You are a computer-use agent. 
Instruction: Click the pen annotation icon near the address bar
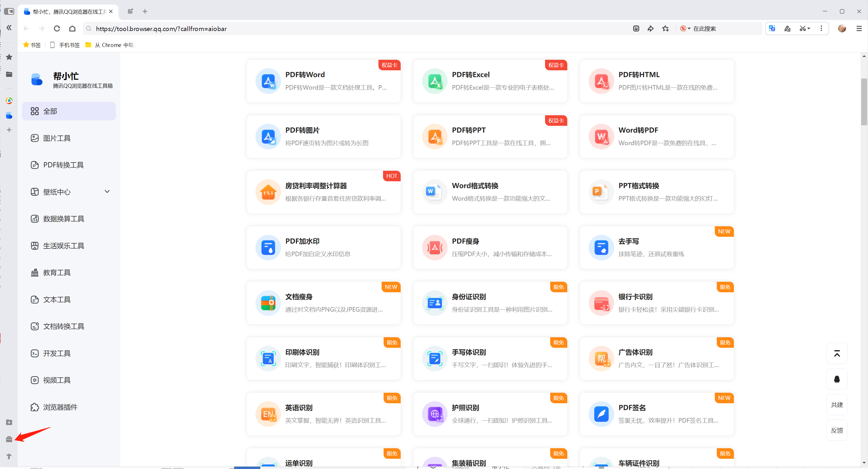pyautogui.click(x=788, y=29)
